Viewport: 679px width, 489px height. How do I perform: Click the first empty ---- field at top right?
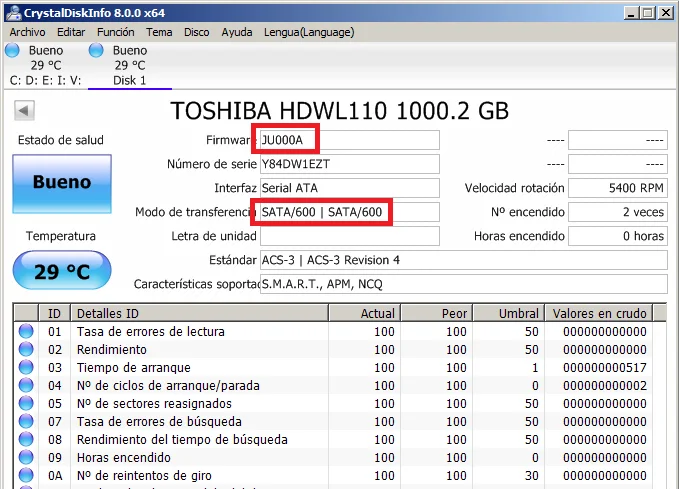618,140
